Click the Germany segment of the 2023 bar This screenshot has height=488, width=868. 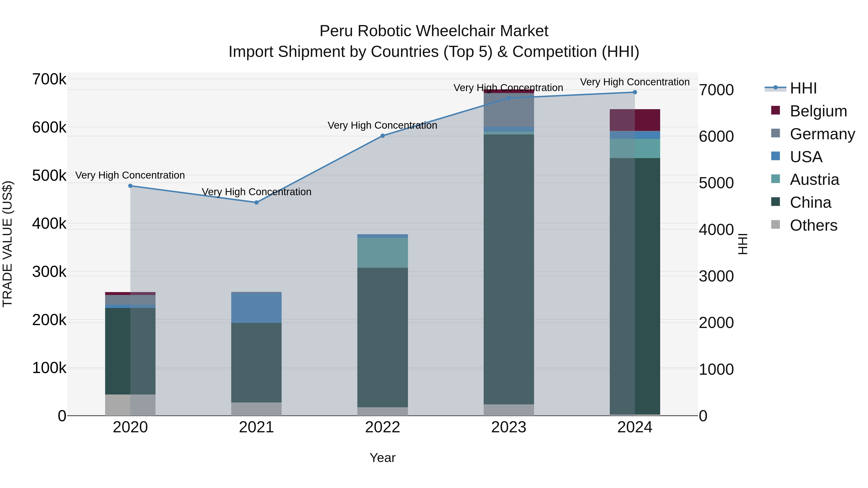point(509,110)
